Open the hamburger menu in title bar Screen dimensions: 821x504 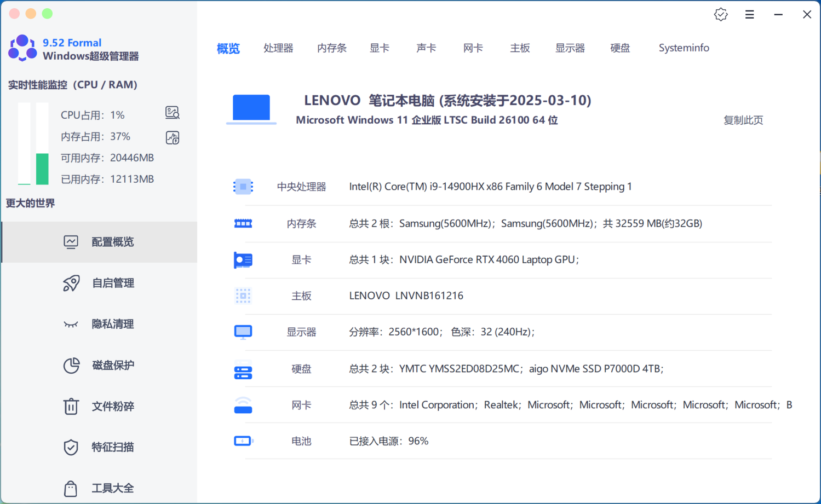coord(749,15)
